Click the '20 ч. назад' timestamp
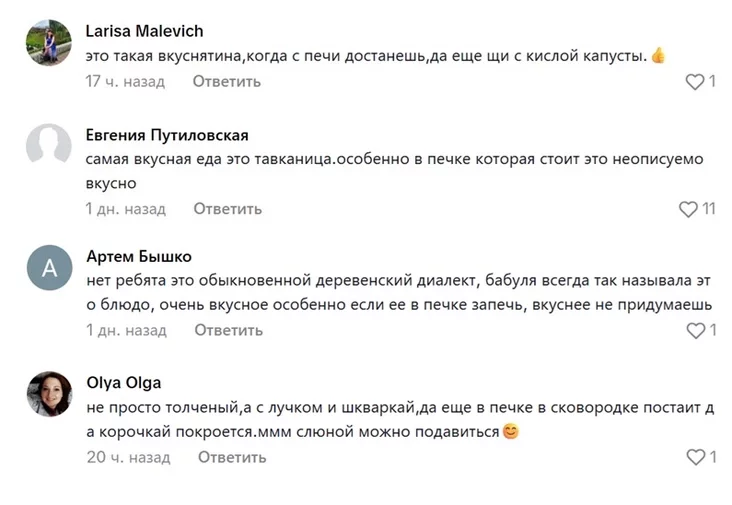The width and height of the screenshot is (732, 505). pos(128,457)
